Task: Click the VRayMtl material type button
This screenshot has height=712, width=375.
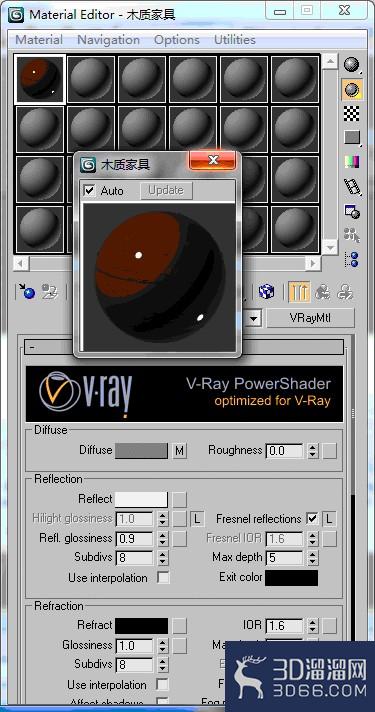Action: [x=310, y=318]
